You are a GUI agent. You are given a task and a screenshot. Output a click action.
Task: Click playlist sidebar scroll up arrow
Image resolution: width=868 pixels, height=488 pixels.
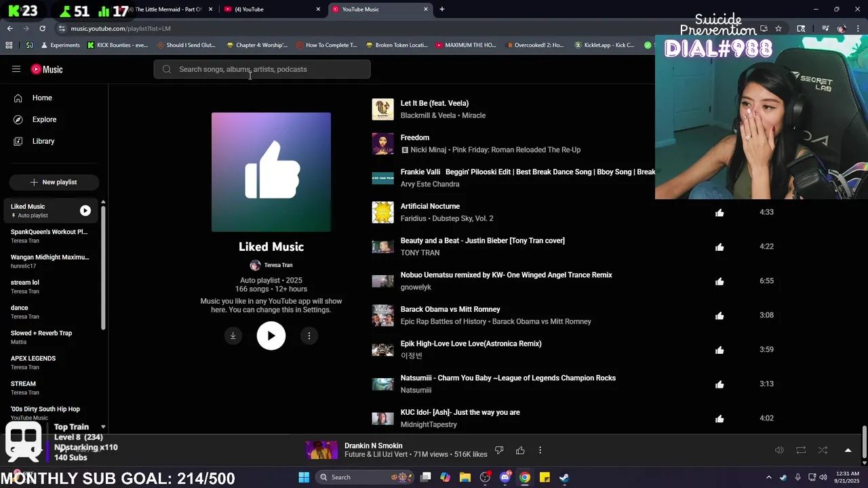click(103, 202)
